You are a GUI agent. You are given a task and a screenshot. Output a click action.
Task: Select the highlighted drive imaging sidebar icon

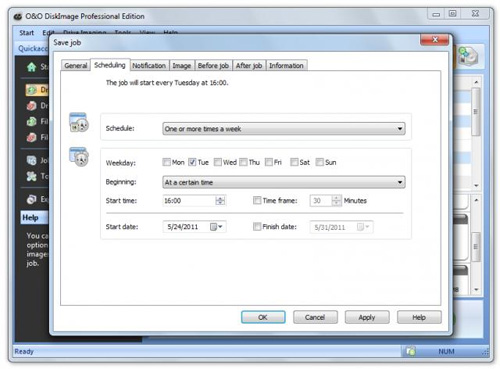[32, 90]
